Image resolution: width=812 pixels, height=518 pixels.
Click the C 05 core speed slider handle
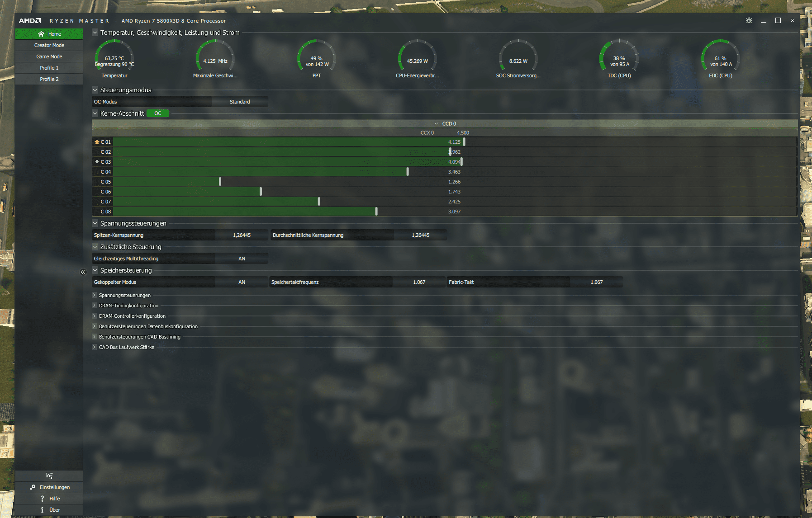point(220,182)
